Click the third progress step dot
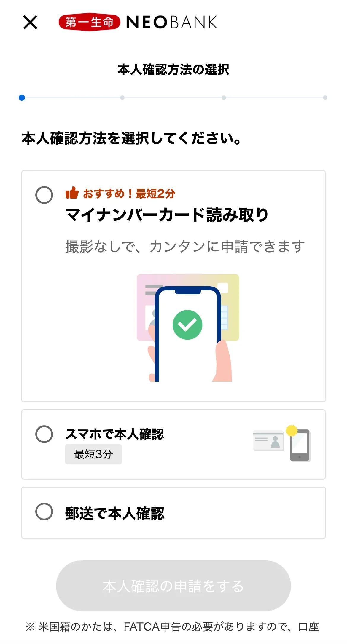Image resolution: width=347 pixels, height=644 pixels. pyautogui.click(x=224, y=98)
